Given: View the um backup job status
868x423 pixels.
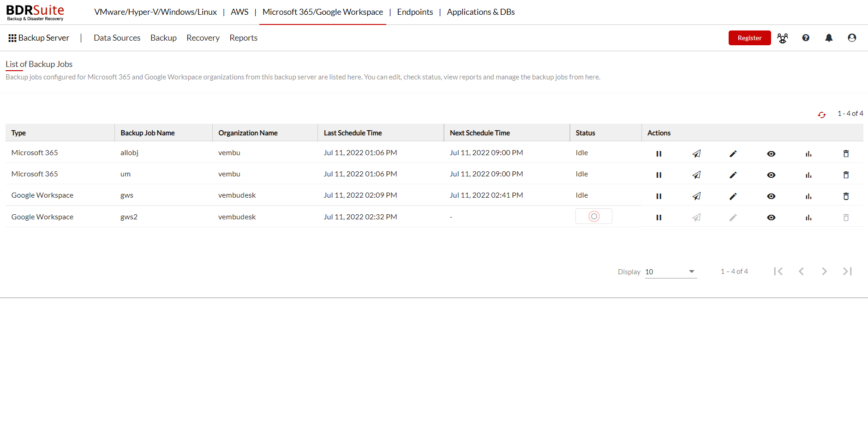Looking at the screenshot, I should coord(771,175).
